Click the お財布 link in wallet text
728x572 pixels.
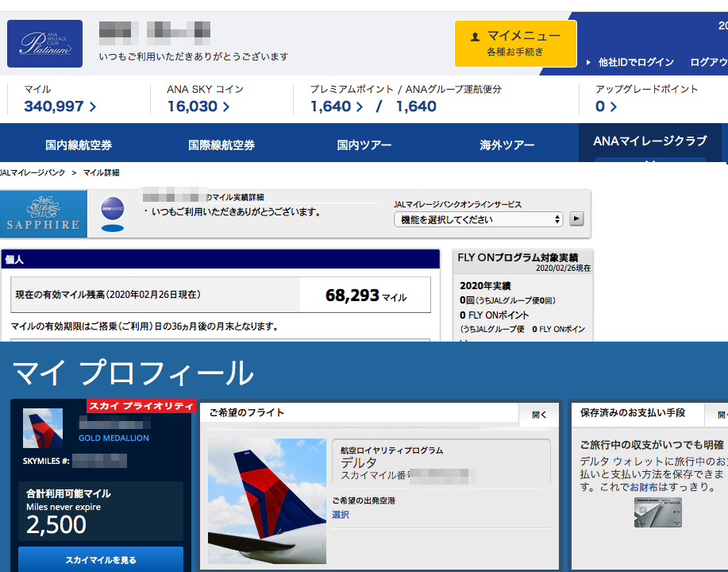[644, 487]
